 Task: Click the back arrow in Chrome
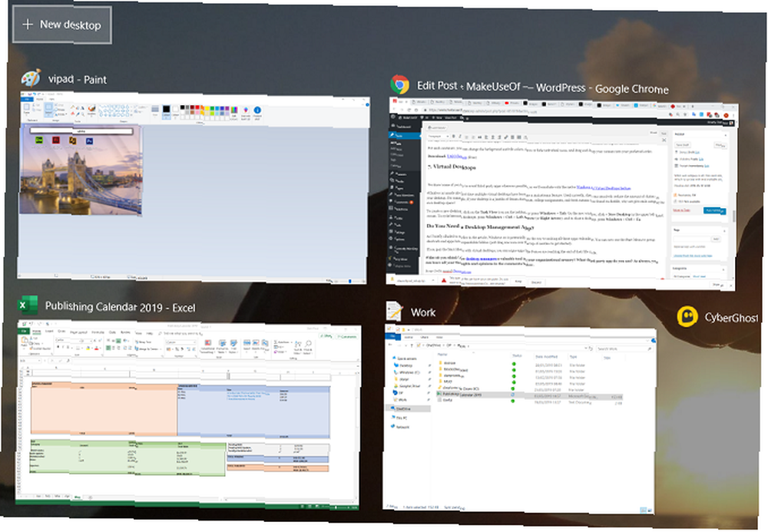396,110
